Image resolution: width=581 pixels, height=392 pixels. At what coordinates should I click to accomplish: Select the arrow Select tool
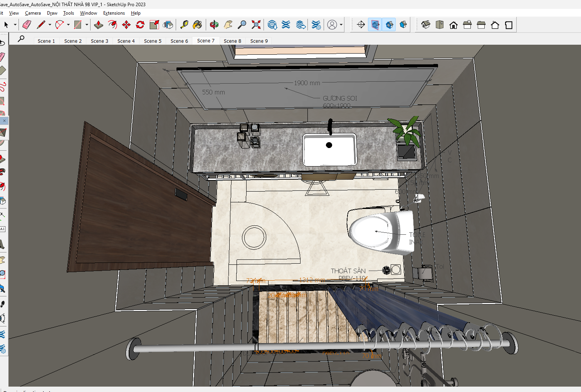[x=6, y=25]
